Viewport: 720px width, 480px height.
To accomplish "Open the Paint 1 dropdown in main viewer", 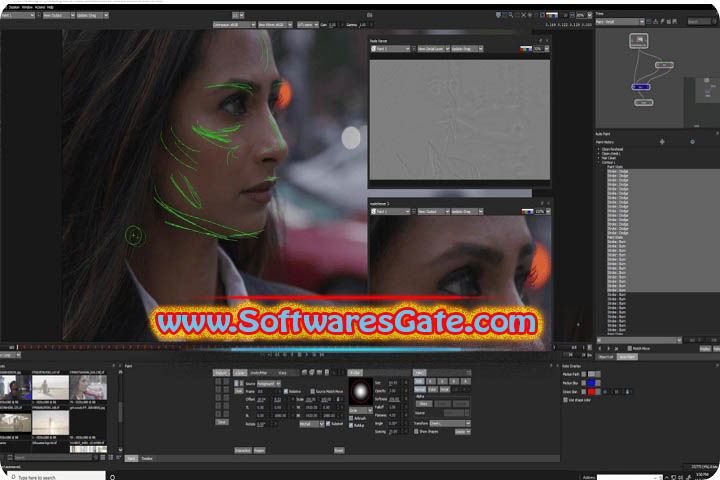I will 17,15.
